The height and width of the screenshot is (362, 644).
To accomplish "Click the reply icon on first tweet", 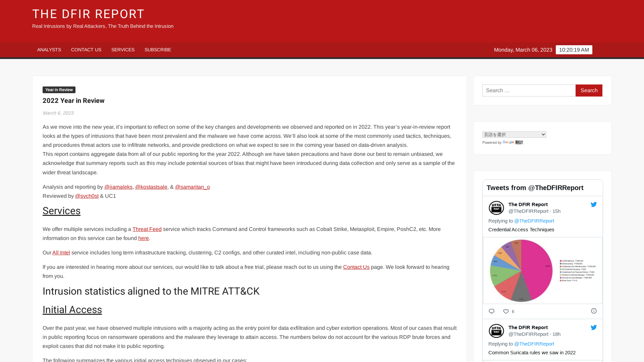I will click(x=491, y=311).
